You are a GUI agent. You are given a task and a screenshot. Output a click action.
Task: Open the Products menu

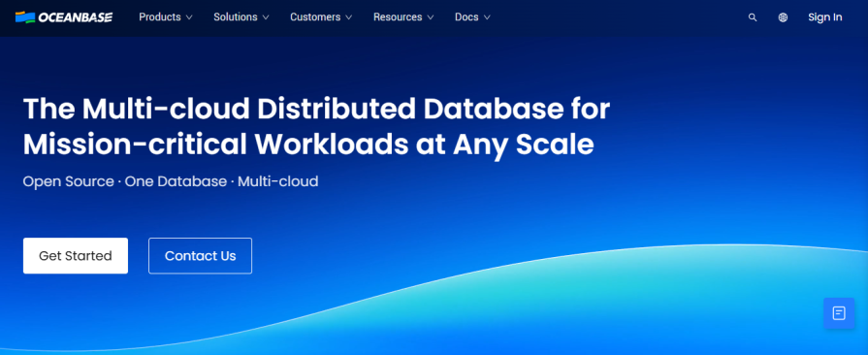click(166, 17)
